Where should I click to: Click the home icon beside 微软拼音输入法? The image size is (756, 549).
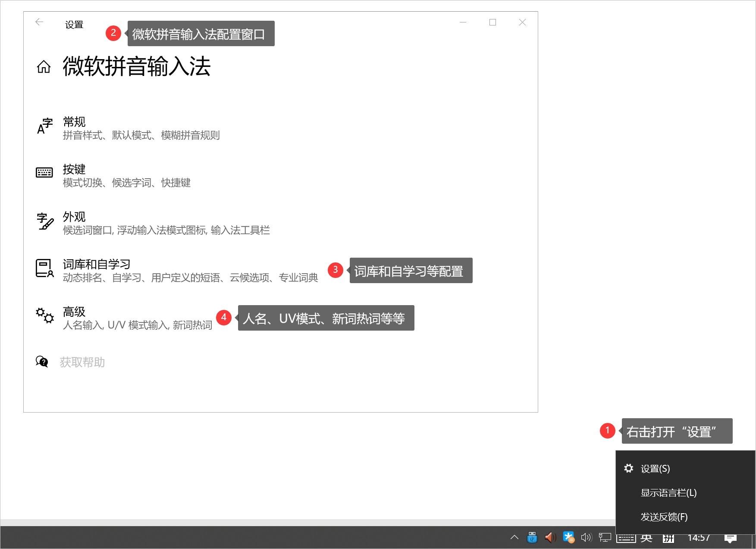click(44, 67)
